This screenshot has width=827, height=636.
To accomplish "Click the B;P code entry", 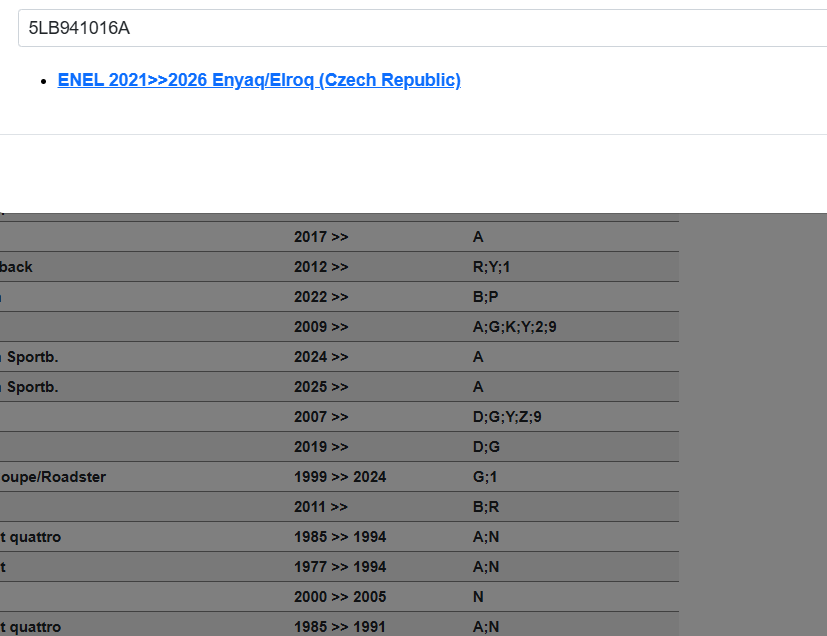I will pos(485,297).
